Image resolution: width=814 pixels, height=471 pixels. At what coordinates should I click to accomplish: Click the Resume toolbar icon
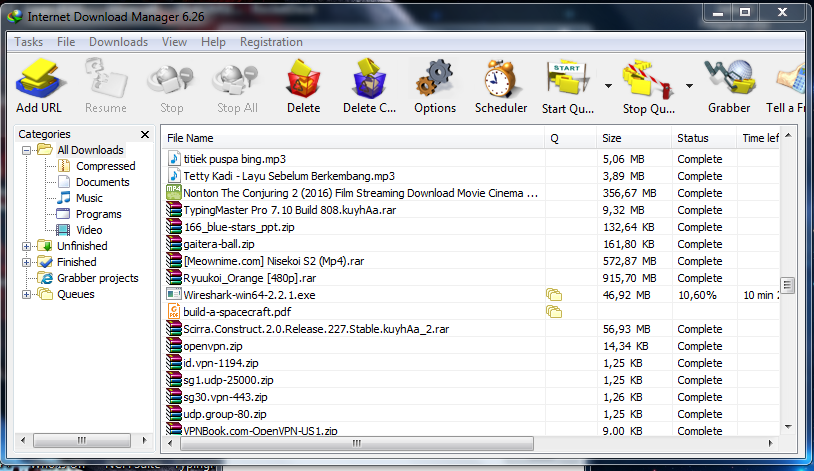point(106,78)
